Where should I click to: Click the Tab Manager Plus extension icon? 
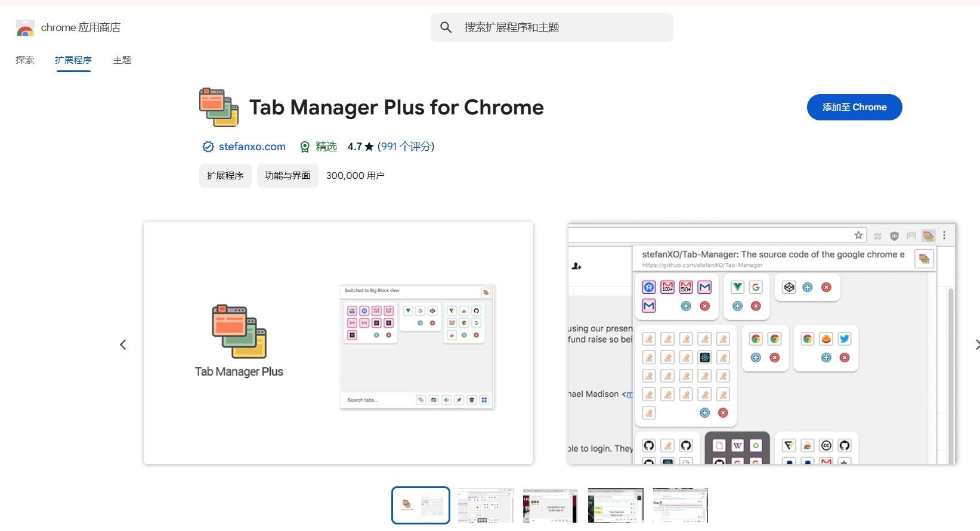tap(219, 107)
